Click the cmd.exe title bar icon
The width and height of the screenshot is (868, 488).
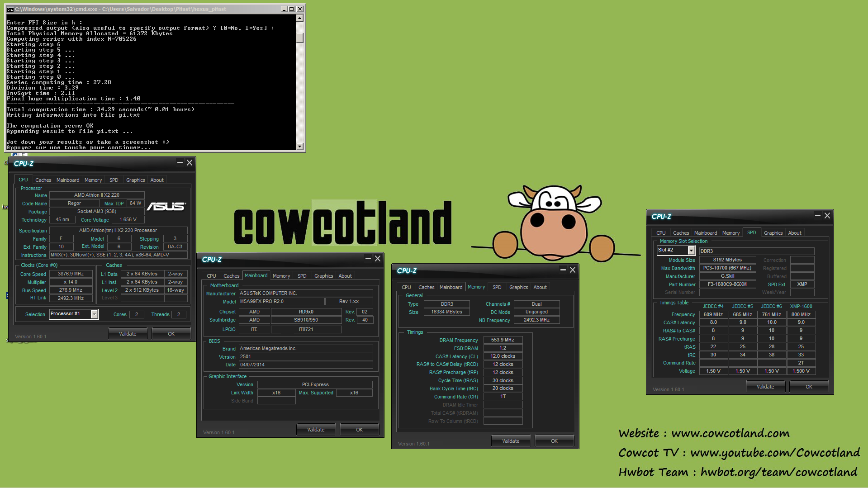click(10, 9)
